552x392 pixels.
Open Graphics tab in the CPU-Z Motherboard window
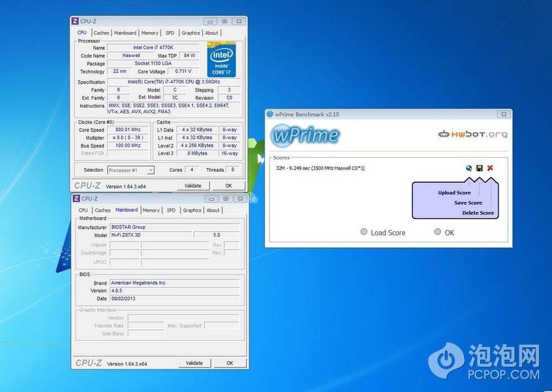pyautogui.click(x=192, y=210)
